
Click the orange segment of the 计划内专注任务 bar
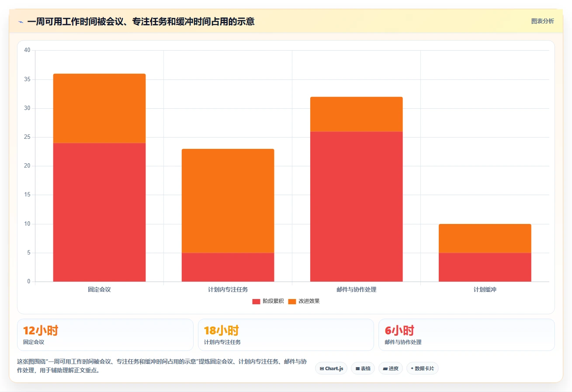(228, 201)
